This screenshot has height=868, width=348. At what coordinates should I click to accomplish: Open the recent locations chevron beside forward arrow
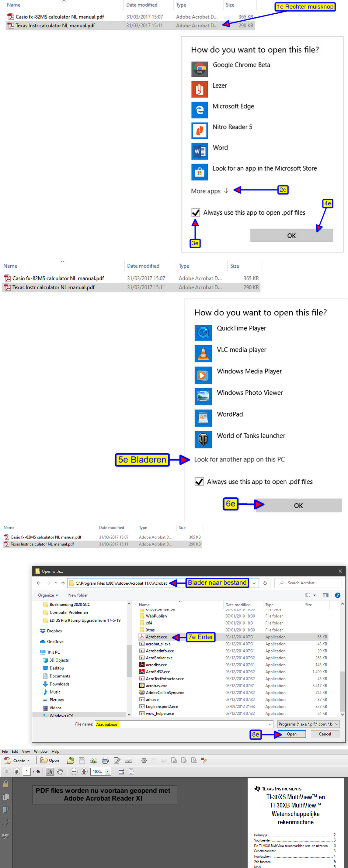56,583
